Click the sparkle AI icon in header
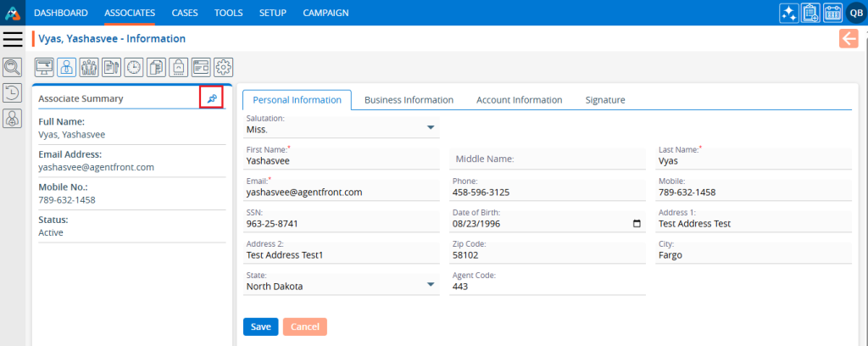Image resolution: width=868 pixels, height=346 pixels. 788,13
